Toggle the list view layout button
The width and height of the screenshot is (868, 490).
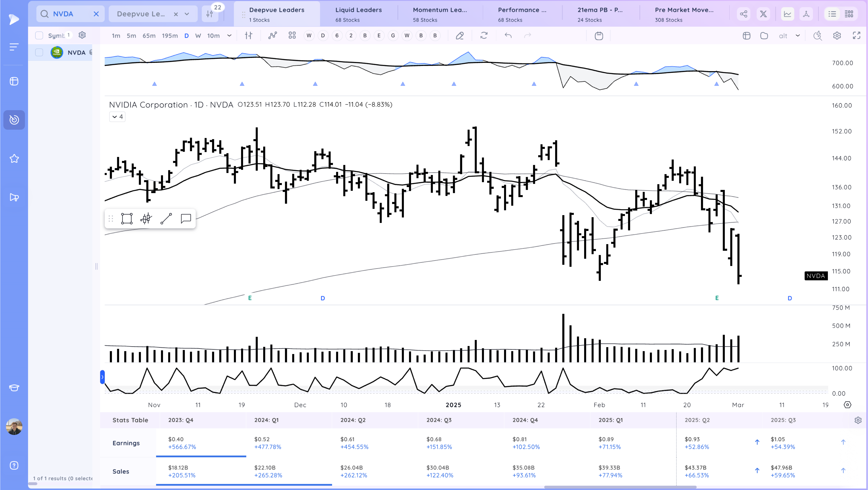832,14
